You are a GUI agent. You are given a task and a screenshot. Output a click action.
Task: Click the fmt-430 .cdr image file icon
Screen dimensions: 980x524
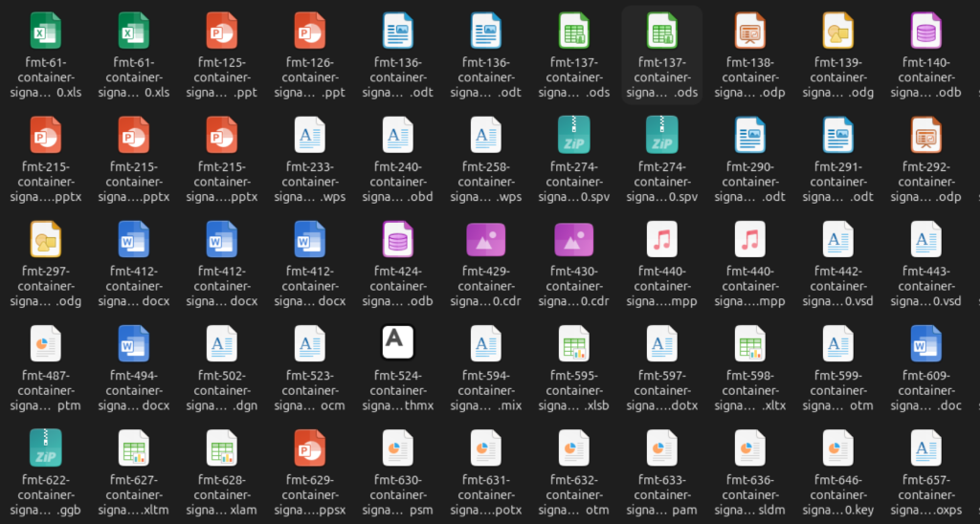coord(574,239)
